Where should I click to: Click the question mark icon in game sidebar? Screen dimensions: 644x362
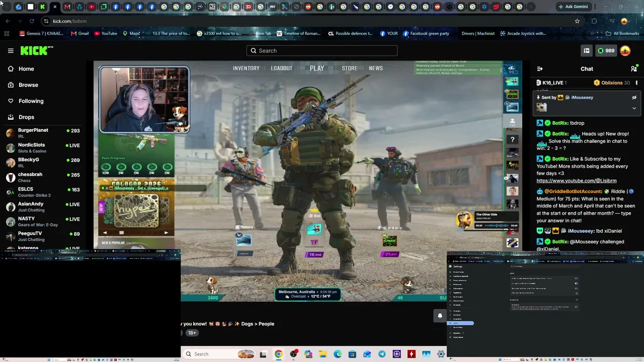512,139
